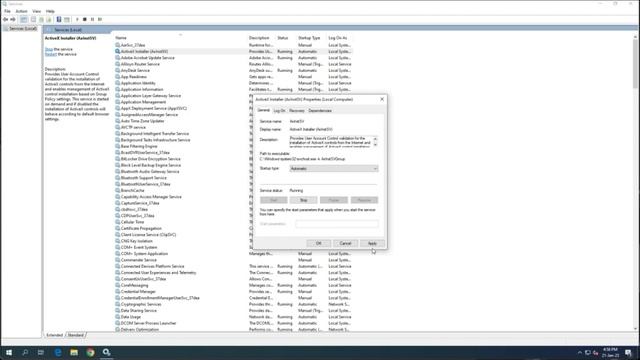The image size is (640, 360).
Task: Click the Refresh toolbar icon
Action: pyautogui.click(x=41, y=19)
